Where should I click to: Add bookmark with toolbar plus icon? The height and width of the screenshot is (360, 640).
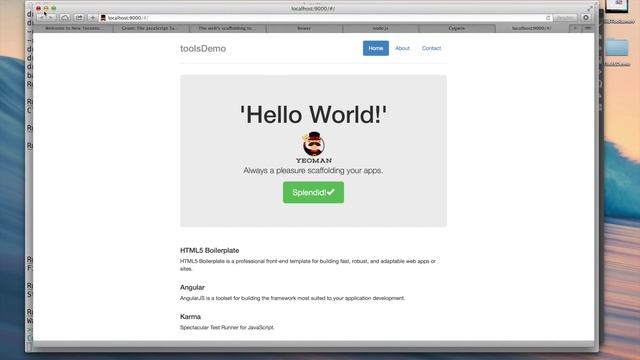click(93, 18)
